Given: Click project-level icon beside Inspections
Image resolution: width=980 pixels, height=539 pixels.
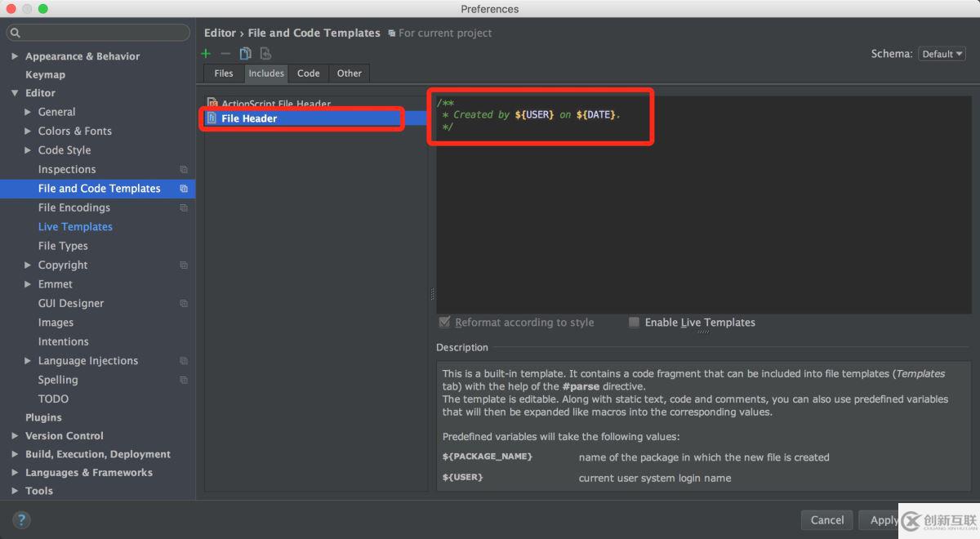Looking at the screenshot, I should pos(184,170).
